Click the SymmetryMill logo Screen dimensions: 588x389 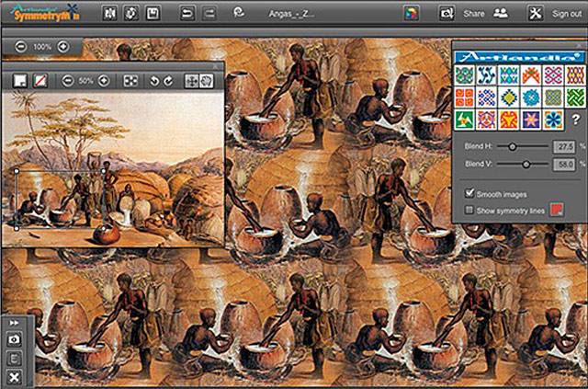point(45,13)
